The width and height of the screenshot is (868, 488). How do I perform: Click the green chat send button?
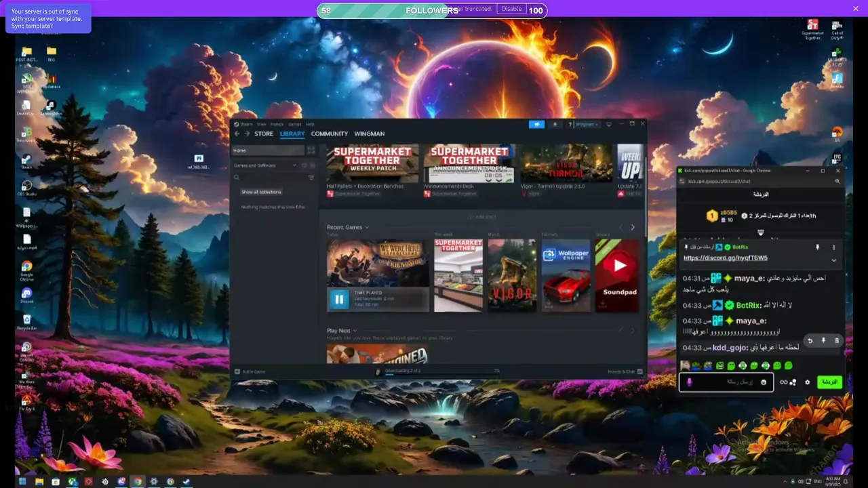click(x=830, y=382)
